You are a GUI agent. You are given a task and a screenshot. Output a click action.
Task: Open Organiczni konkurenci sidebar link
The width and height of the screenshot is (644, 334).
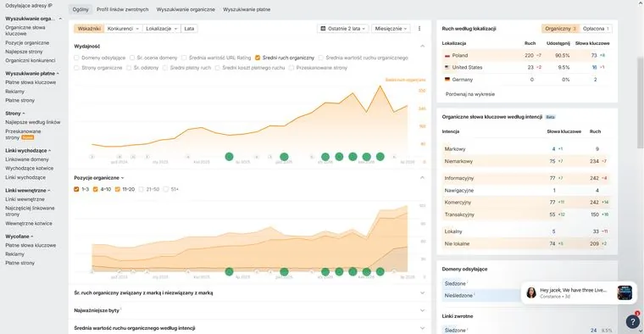point(30,60)
